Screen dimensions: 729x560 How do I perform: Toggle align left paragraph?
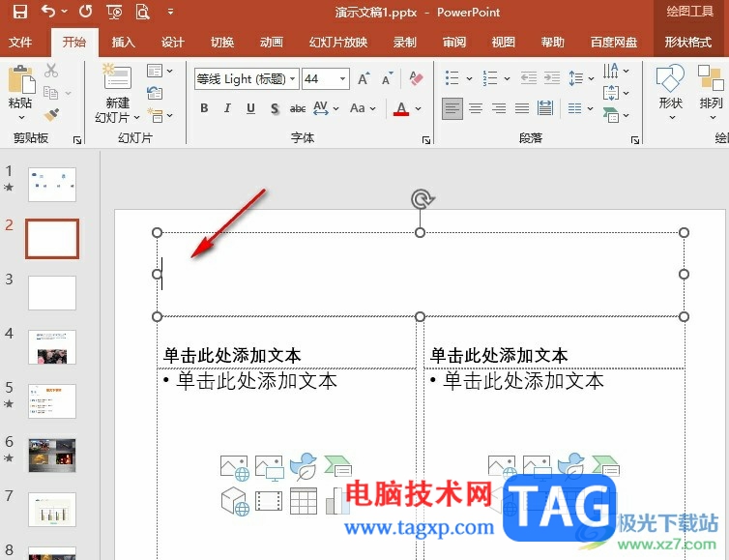452,108
